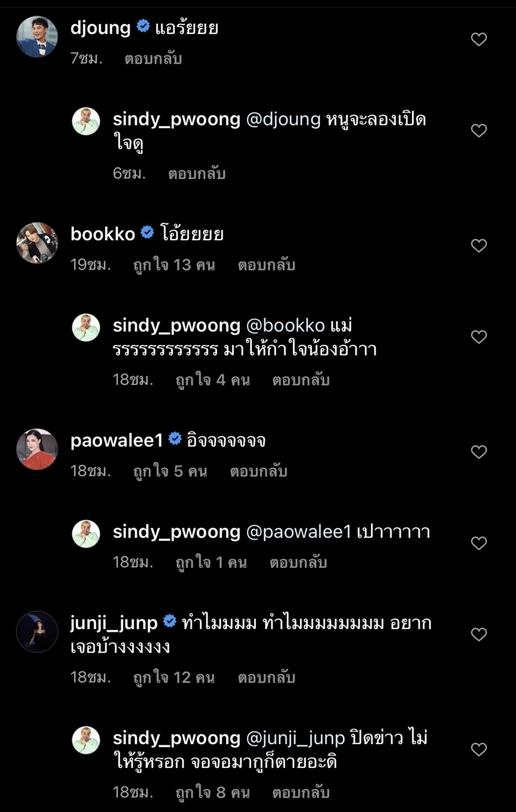516x812 pixels.
Task: Open bookko's profile avatar
Action: click(x=37, y=243)
